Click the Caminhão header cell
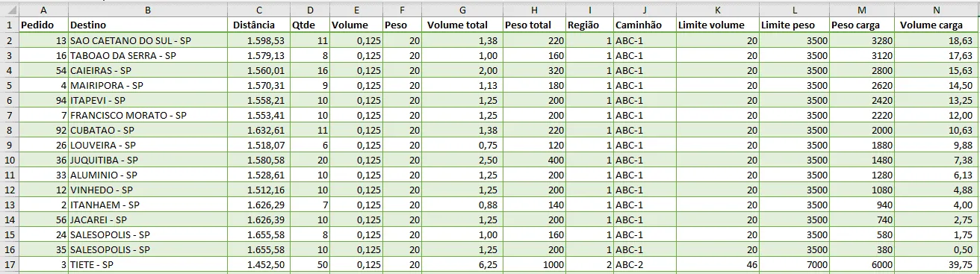 click(644, 25)
